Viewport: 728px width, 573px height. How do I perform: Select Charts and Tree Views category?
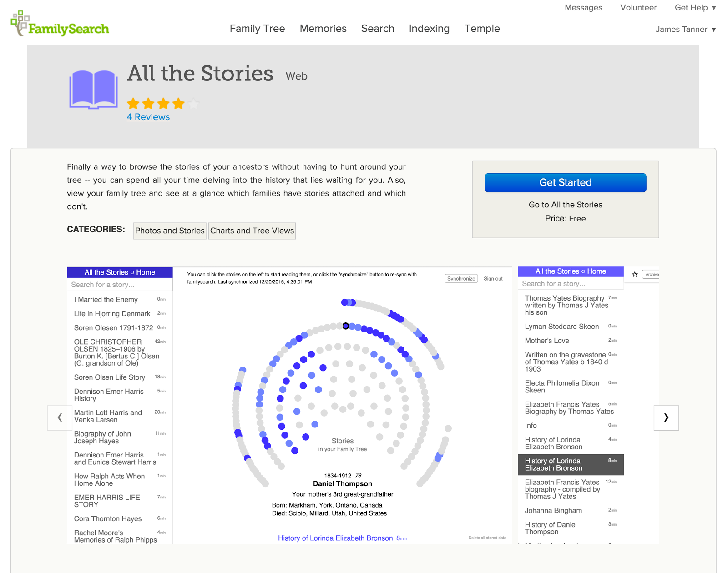click(x=252, y=231)
